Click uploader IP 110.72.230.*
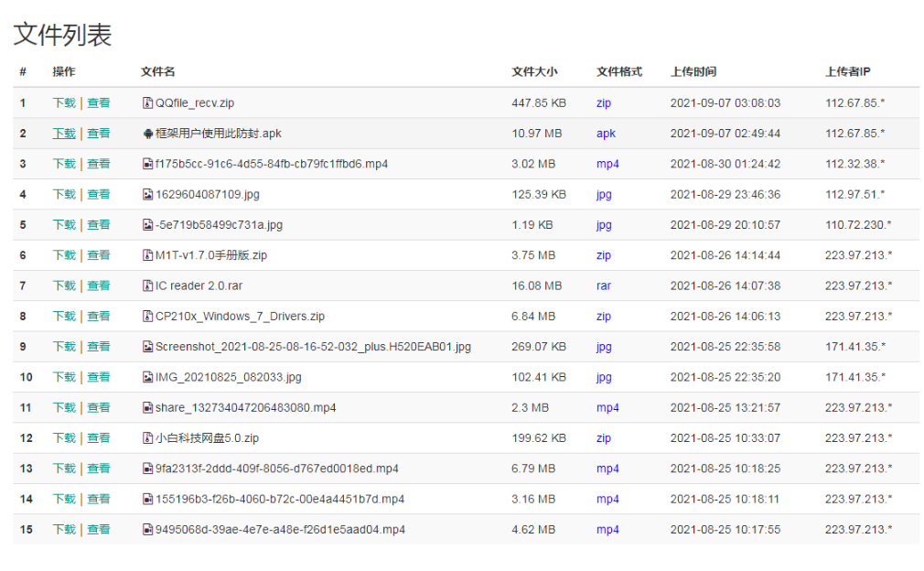Screen dimensions: 924x571 pyautogui.click(x=858, y=225)
